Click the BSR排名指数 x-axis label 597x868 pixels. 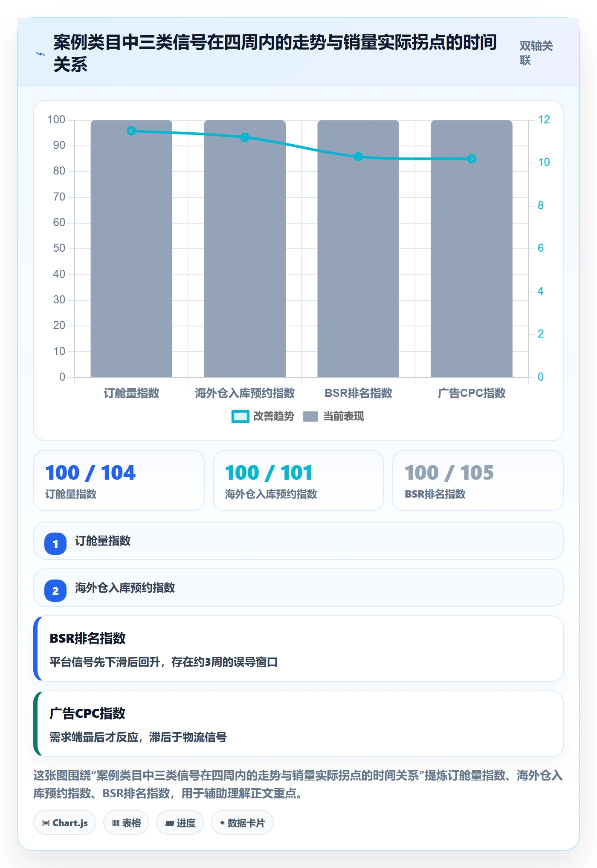[358, 393]
